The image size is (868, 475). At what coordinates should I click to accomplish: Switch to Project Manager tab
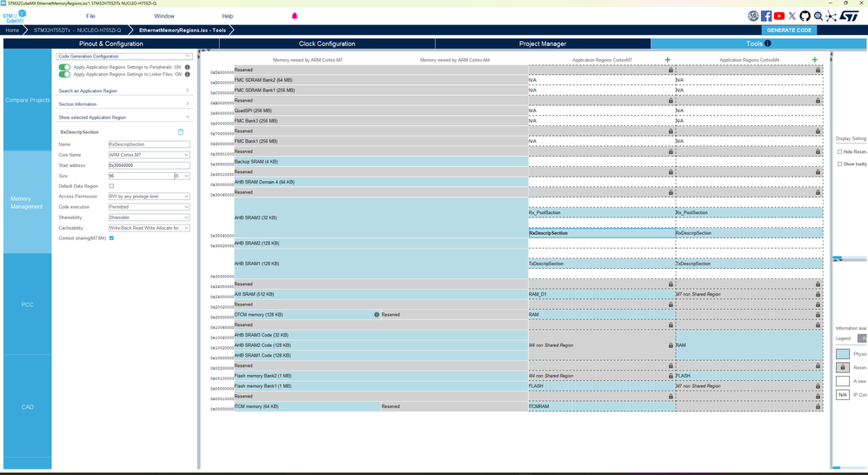[x=543, y=43]
